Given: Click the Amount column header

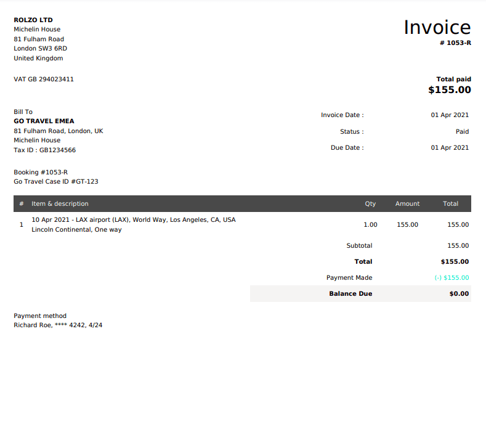Looking at the screenshot, I should point(407,203).
